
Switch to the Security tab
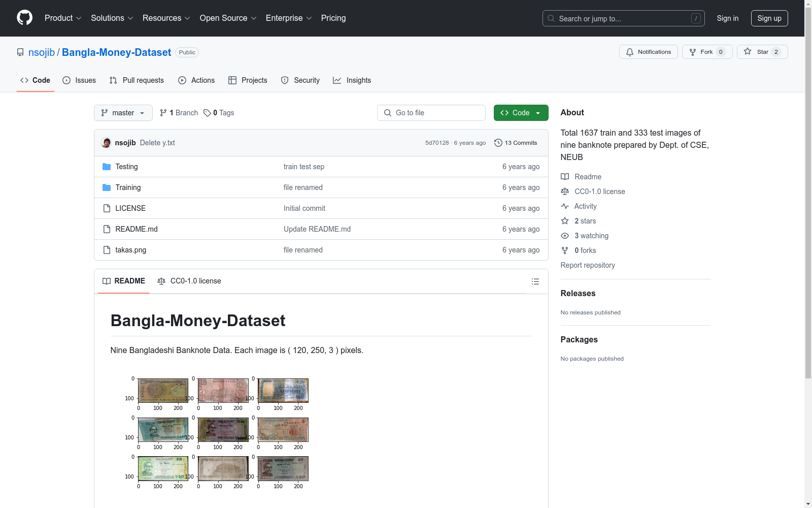(x=300, y=80)
